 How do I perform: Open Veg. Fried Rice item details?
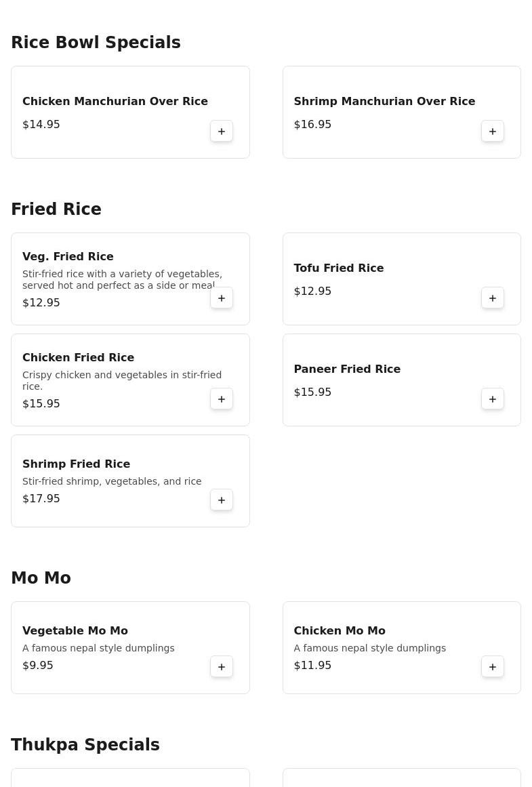click(x=68, y=257)
